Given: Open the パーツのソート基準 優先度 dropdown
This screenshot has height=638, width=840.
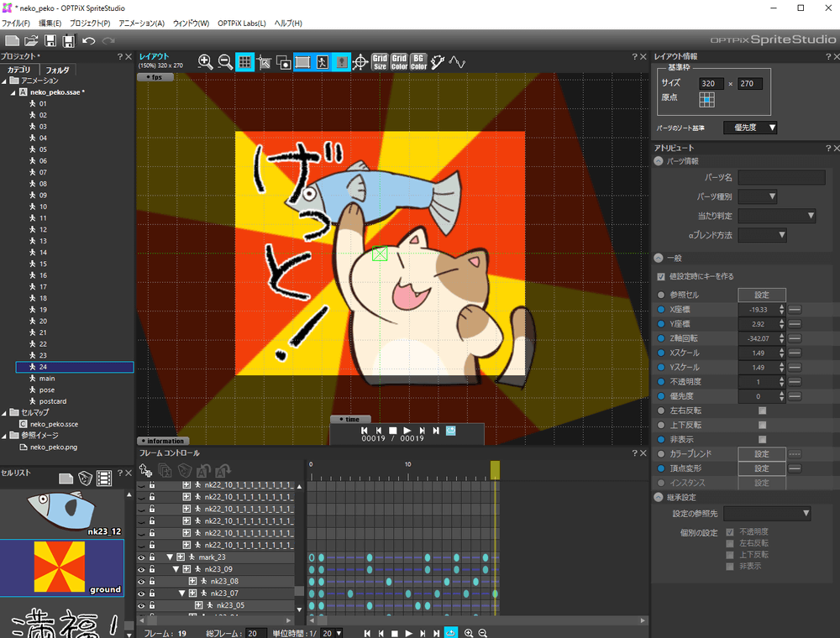Looking at the screenshot, I should point(750,128).
